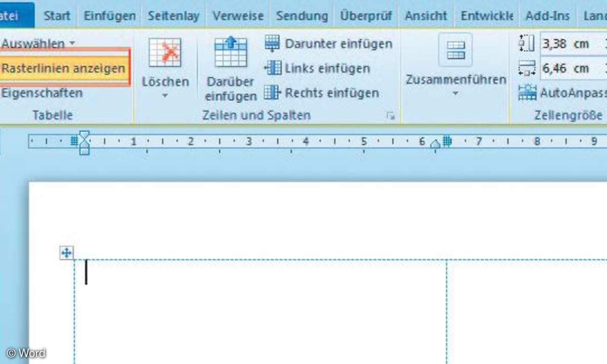Image resolution: width=607 pixels, height=364 pixels.
Task: Click the AutoAnpassen icon
Action: (527, 93)
